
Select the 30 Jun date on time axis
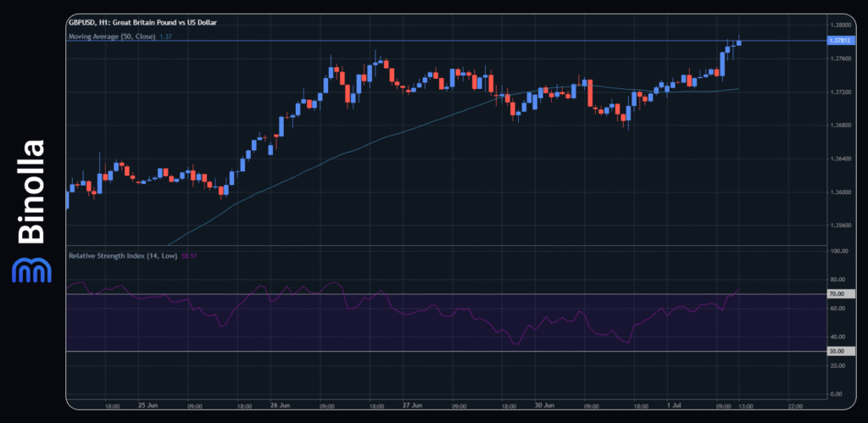(x=546, y=406)
